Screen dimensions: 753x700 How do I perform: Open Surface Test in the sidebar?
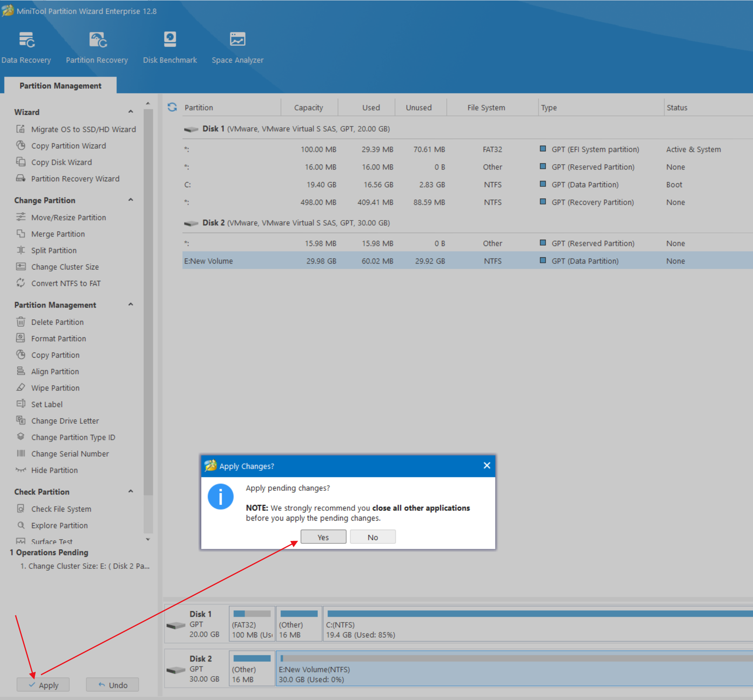point(52,541)
